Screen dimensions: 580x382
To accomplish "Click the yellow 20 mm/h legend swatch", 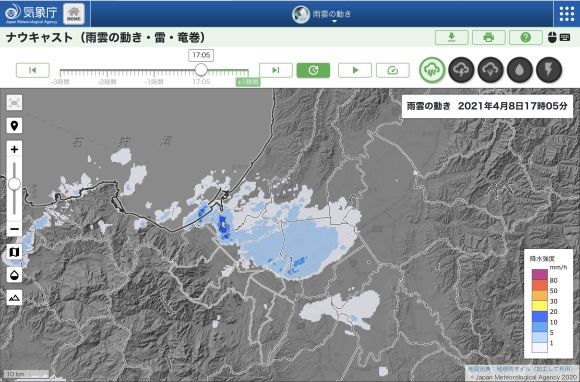I will 539,306.
